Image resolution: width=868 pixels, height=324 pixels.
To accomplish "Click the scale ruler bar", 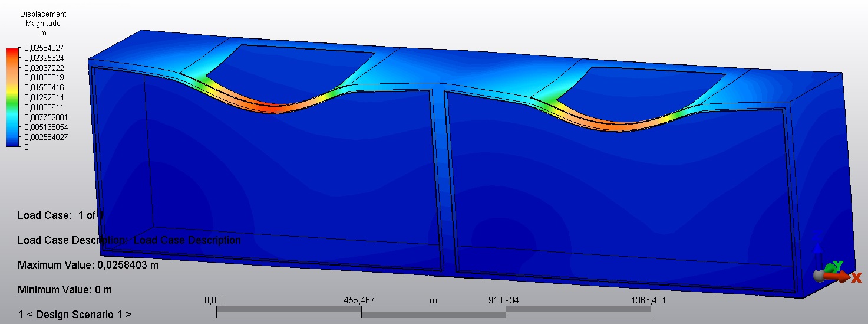I will coord(433,312).
